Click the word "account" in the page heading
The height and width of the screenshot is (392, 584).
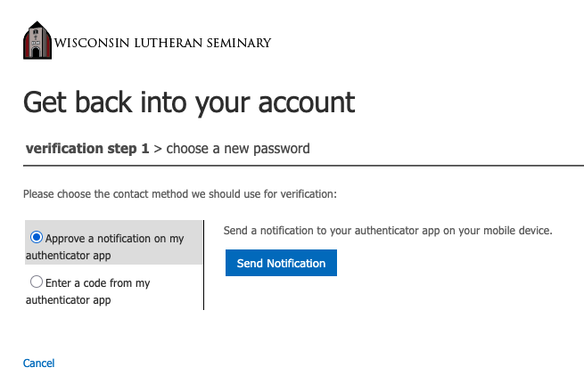[307, 102]
